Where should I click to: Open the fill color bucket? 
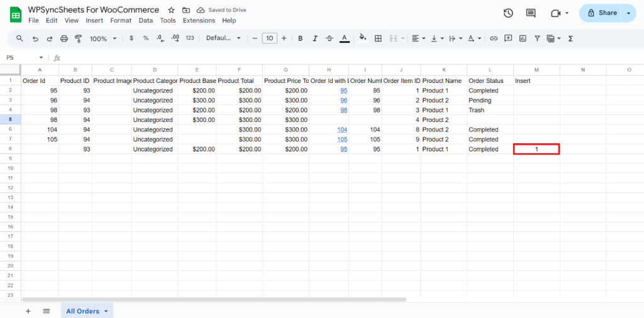point(363,38)
